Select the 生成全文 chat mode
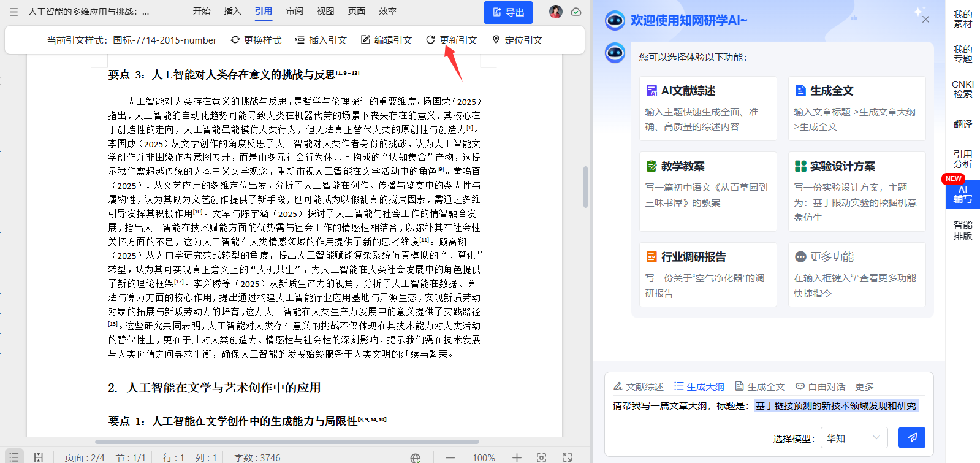This screenshot has width=980, height=463. [x=760, y=386]
